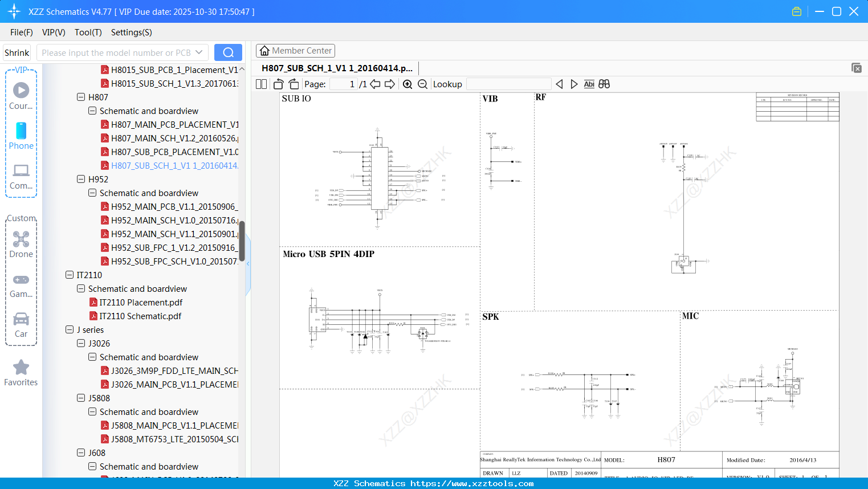The image size is (868, 489).
Task: Collapse the H952 tree node
Action: point(81,179)
